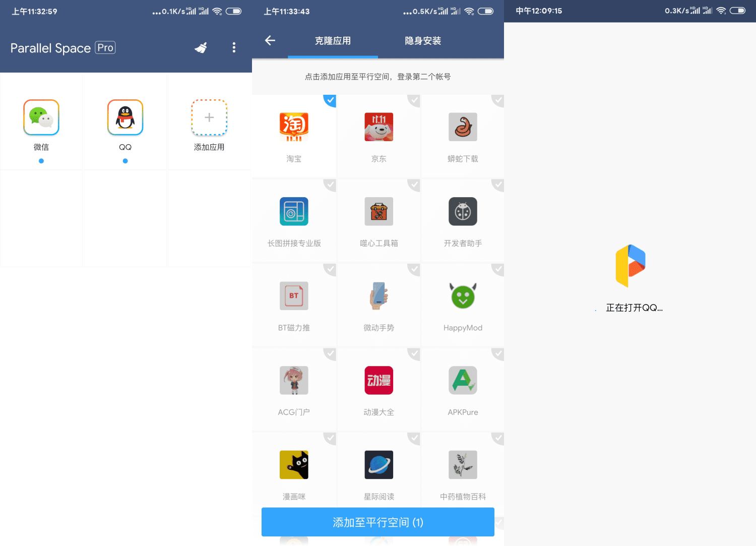Screen dimensions: 756x546
Task: Tap 添加应用 to add a new app
Action: pos(209,117)
